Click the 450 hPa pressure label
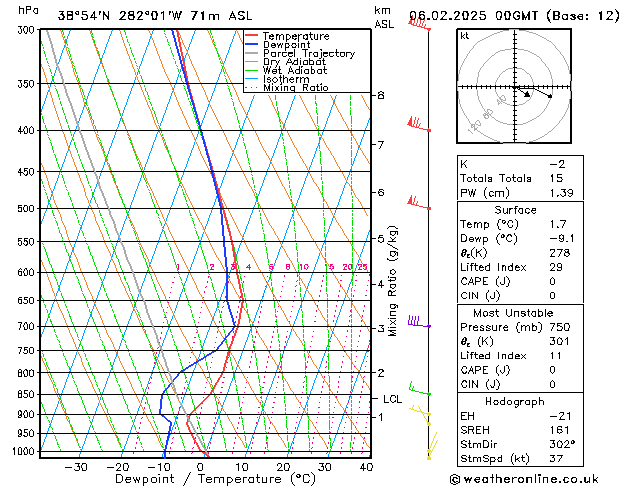The image size is (629, 486). pyautogui.click(x=28, y=172)
